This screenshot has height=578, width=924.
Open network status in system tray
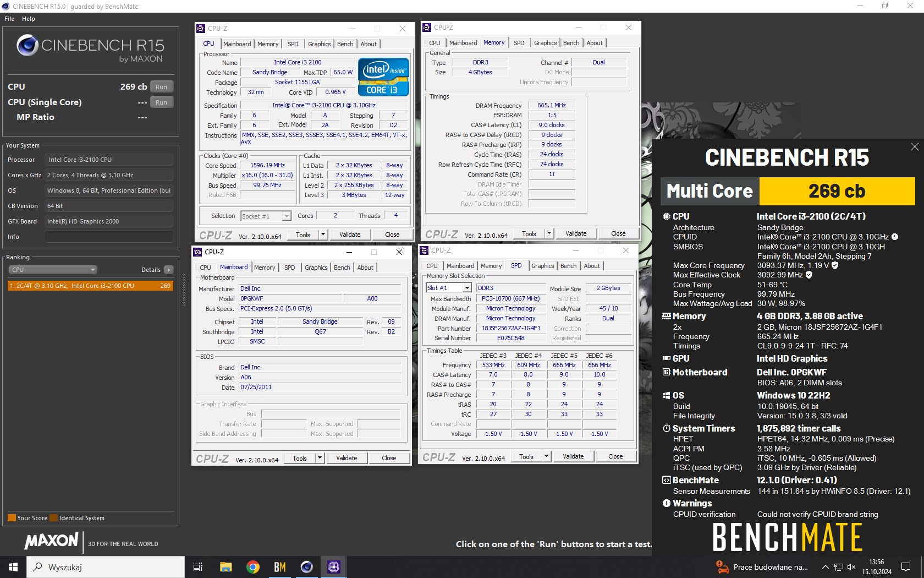838,567
